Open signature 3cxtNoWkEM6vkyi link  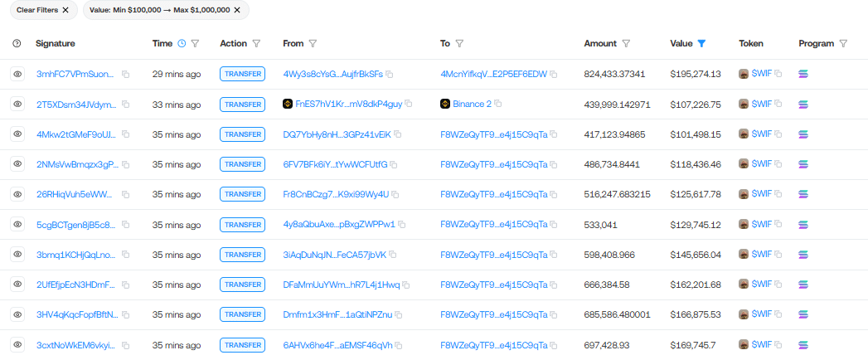(x=76, y=345)
